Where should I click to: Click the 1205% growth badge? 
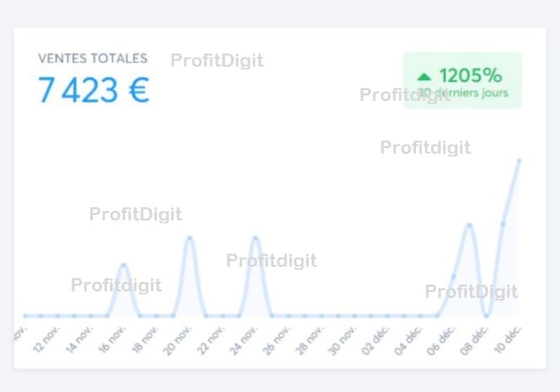pos(462,80)
